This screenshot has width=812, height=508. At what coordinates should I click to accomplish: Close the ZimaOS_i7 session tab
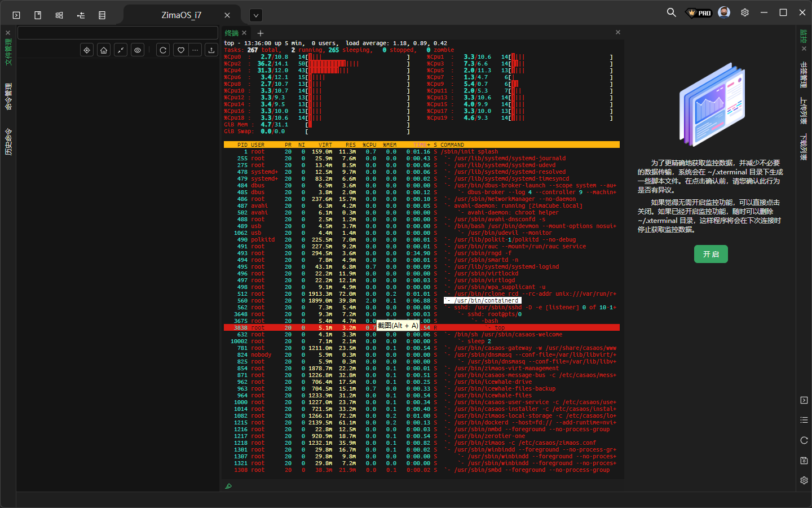(227, 15)
